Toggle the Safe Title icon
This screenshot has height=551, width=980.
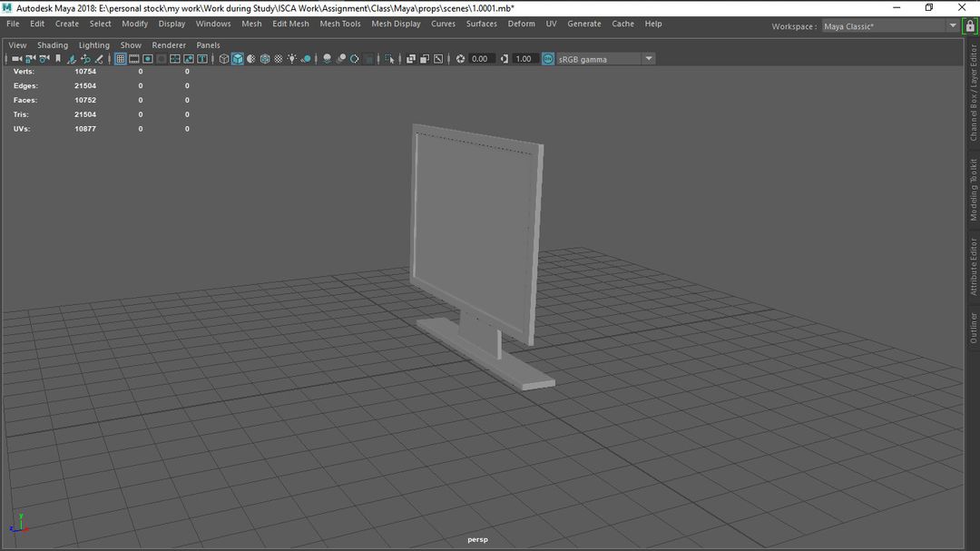[202, 59]
